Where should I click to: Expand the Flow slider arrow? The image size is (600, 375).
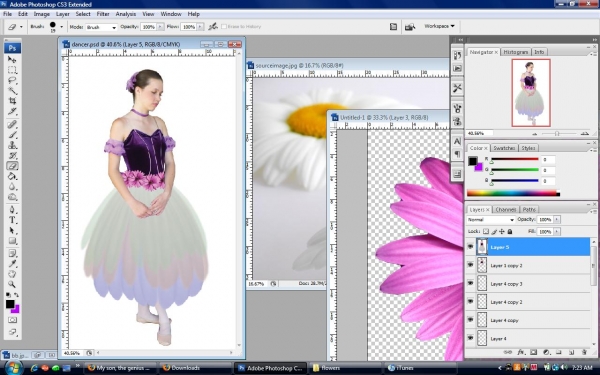click(x=200, y=27)
